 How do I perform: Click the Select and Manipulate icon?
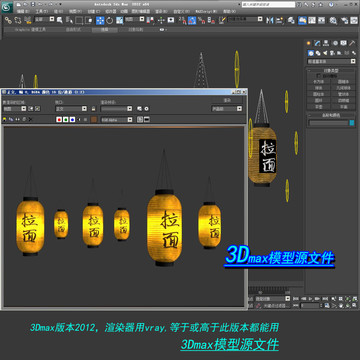pos(161,20)
